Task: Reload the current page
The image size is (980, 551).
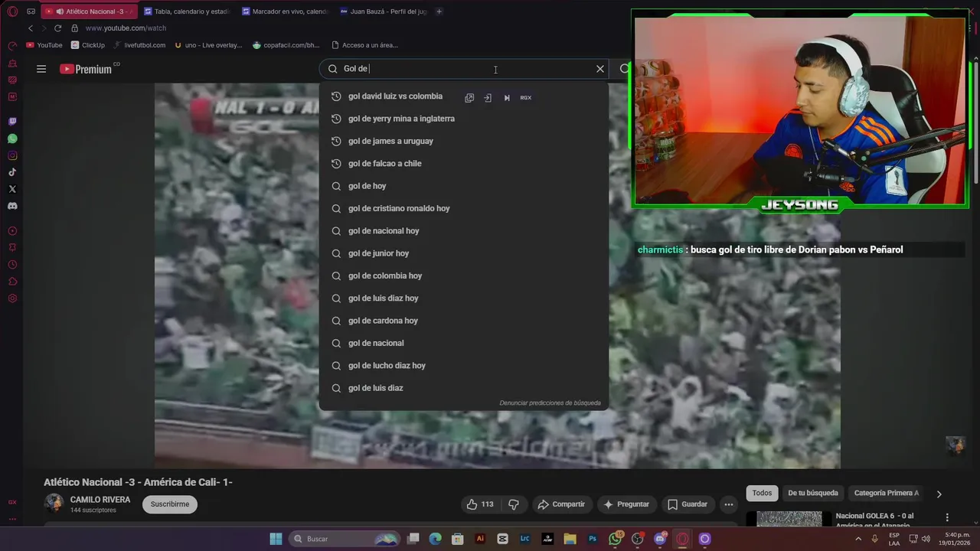Action: (x=57, y=28)
